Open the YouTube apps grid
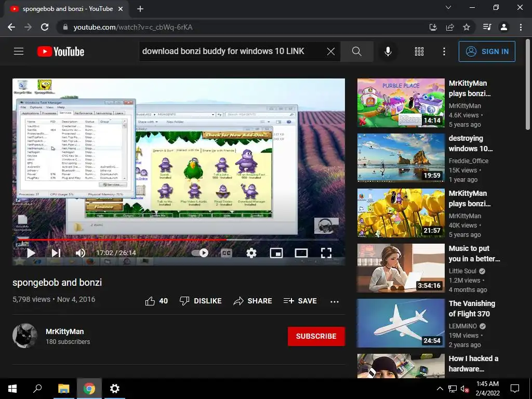 (419, 51)
